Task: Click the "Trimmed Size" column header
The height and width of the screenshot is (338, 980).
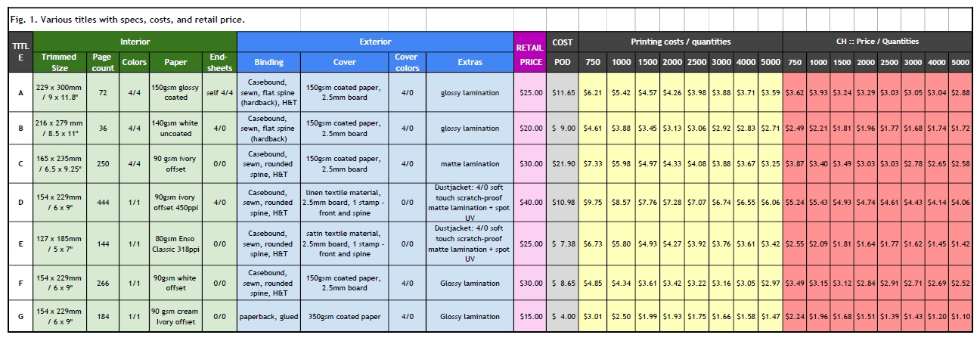Action: tap(60, 62)
